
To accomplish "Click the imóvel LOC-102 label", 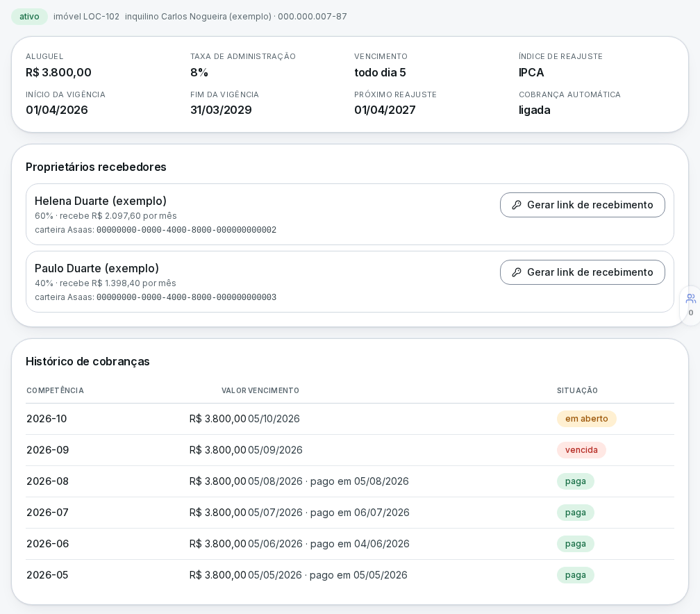I will pyautogui.click(x=86, y=17).
